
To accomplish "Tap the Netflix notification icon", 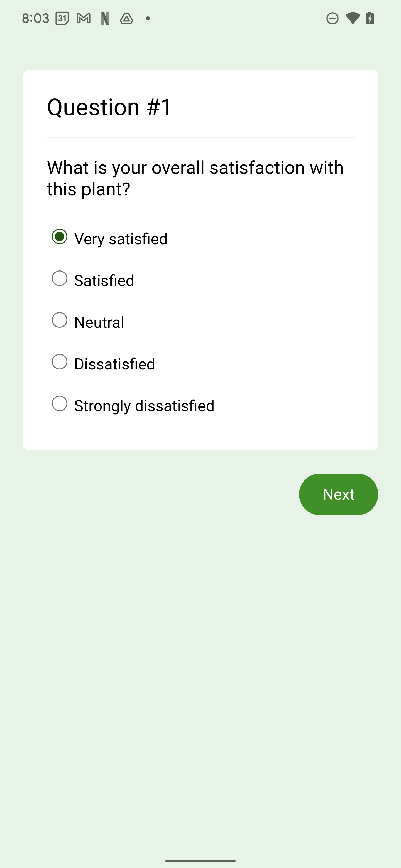I will (105, 19).
